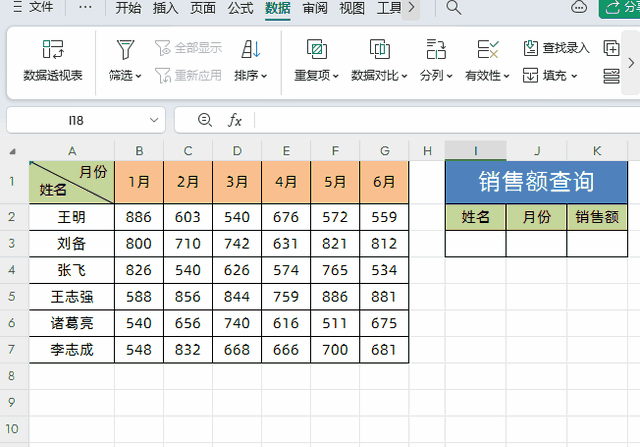
Task: Open the cloud chat icon
Action: click(x=579, y=7)
